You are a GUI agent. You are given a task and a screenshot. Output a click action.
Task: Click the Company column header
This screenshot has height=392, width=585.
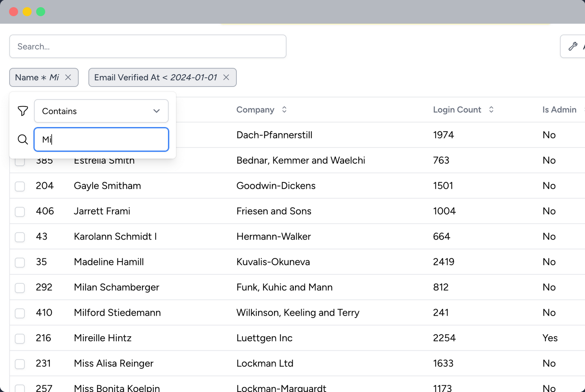click(x=255, y=109)
